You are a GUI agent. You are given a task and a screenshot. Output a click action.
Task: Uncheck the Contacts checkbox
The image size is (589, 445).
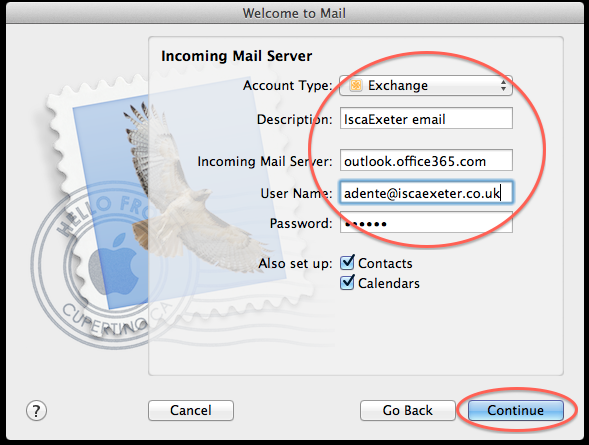click(347, 262)
